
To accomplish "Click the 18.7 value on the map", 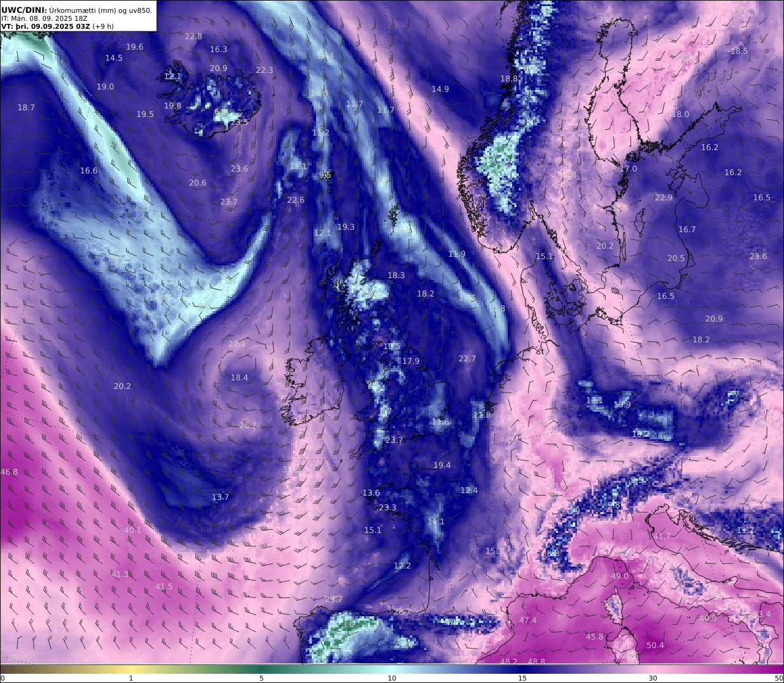I will pos(26,107).
